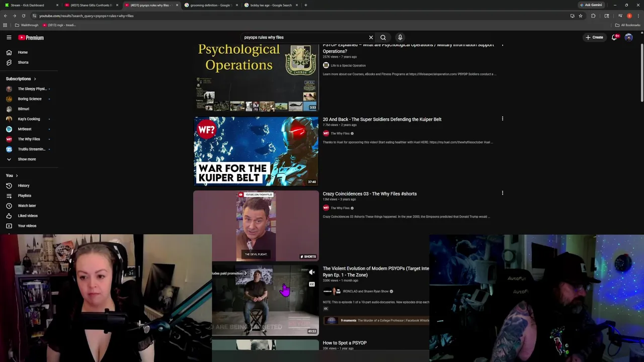The width and height of the screenshot is (644, 362).
Task: Open the Chrome three-dot menu
Action: (x=638, y=16)
